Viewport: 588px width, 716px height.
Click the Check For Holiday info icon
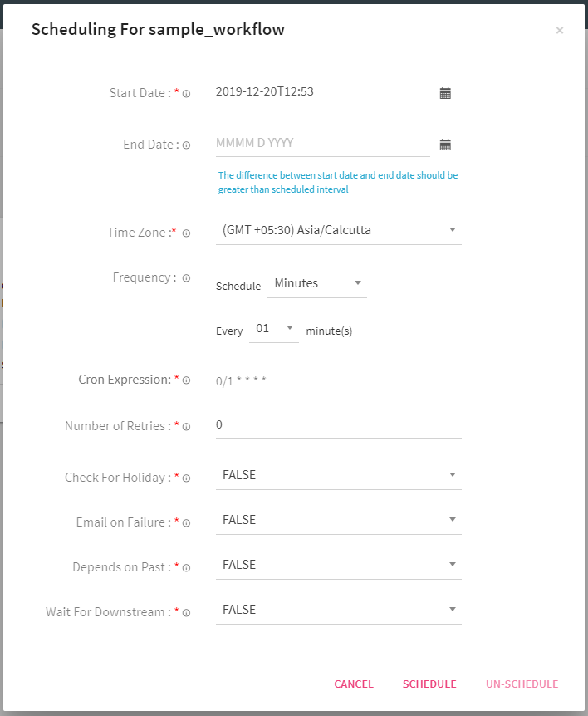tap(186, 478)
